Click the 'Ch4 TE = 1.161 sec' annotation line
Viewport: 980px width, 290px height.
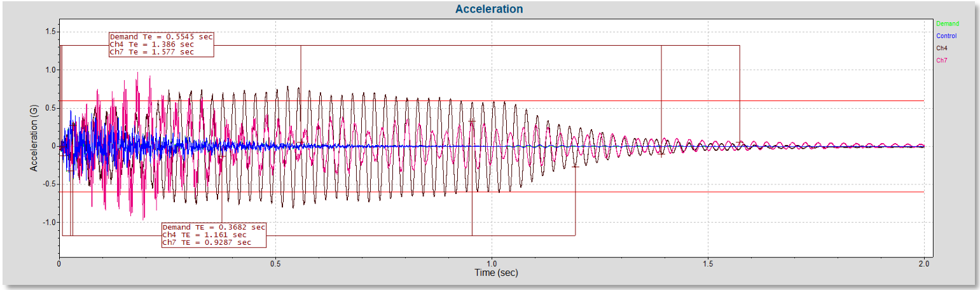pyautogui.click(x=204, y=235)
